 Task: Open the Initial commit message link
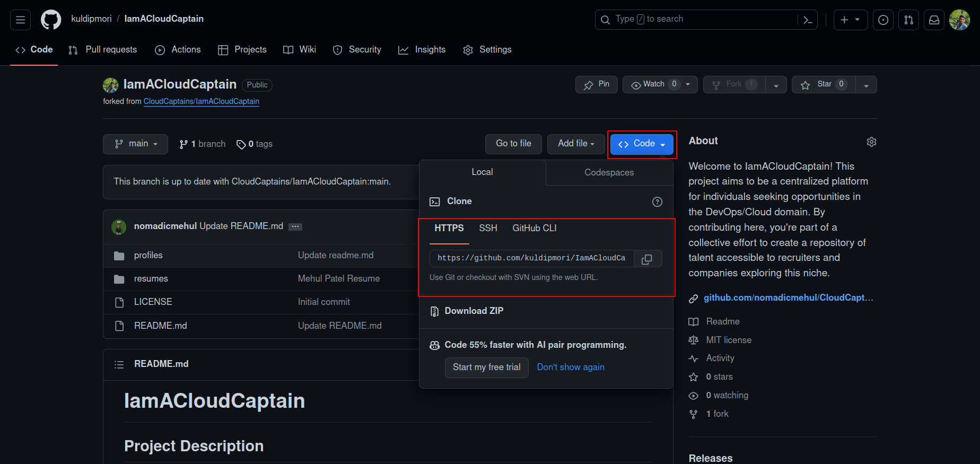click(324, 302)
